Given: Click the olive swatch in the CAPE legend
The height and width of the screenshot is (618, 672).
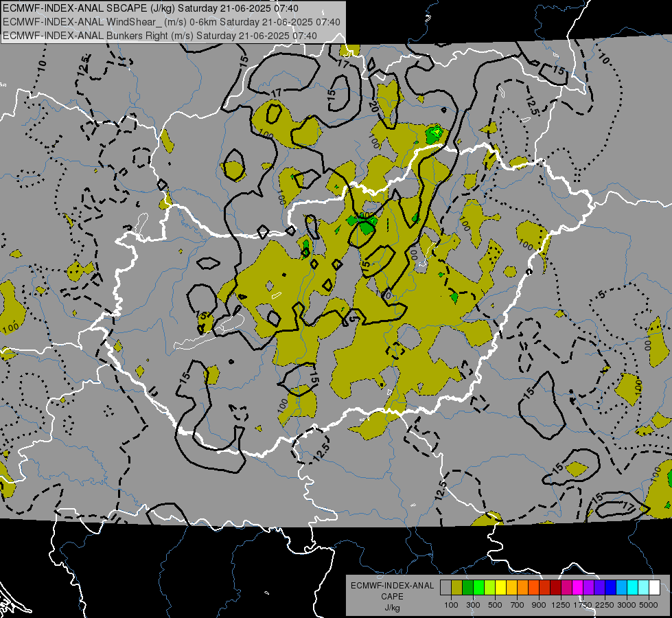Looking at the screenshot, I should [x=457, y=588].
